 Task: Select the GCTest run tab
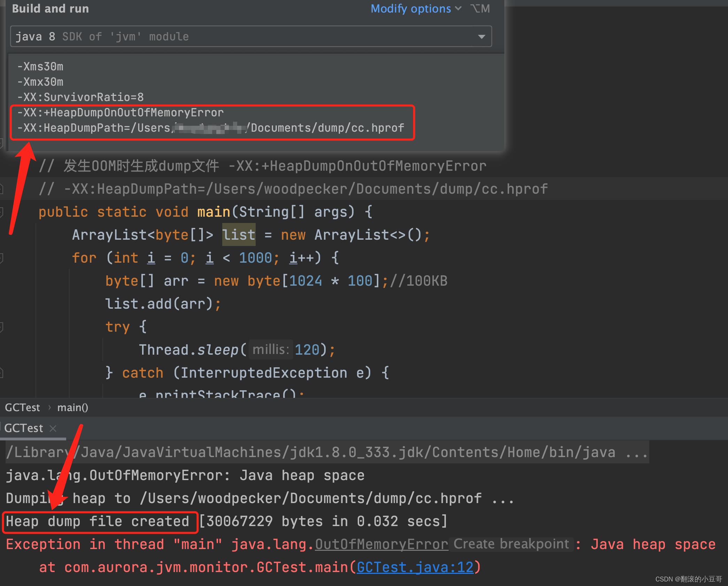[x=24, y=428]
